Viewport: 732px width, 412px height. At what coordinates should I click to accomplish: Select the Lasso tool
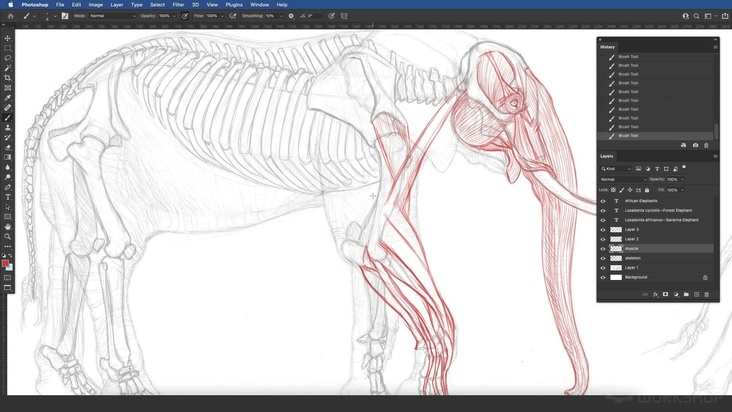point(7,58)
